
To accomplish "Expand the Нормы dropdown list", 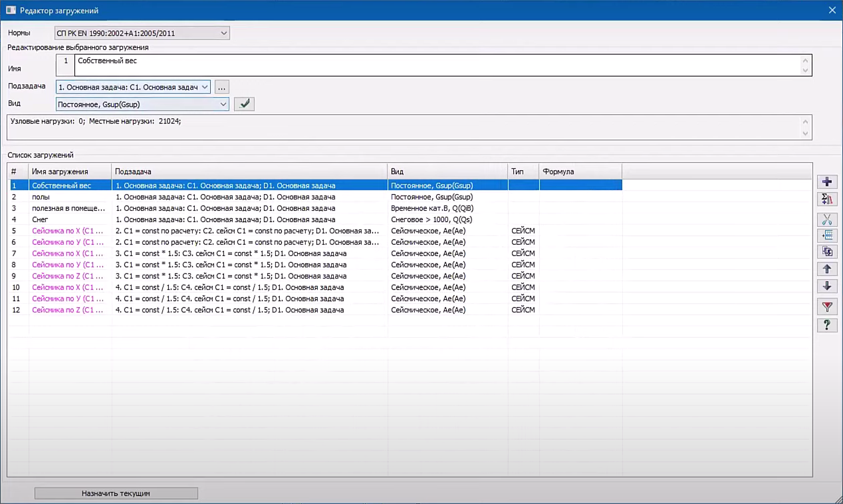I will tap(223, 33).
